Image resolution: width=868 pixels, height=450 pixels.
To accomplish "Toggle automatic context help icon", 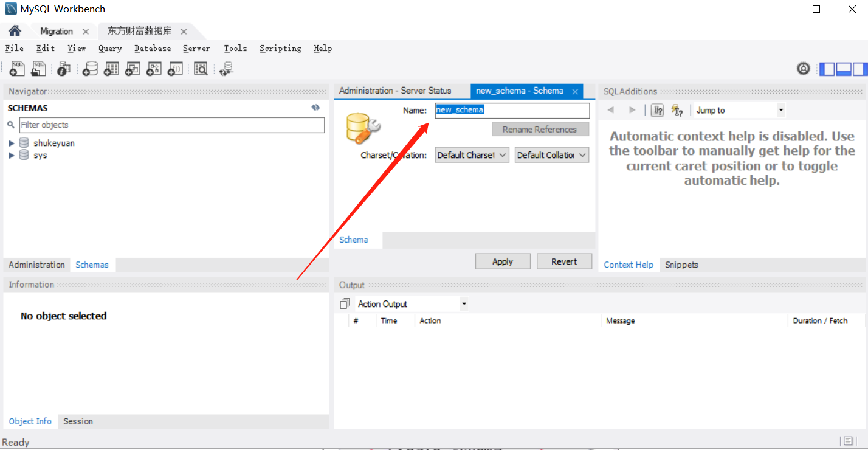I will 677,110.
